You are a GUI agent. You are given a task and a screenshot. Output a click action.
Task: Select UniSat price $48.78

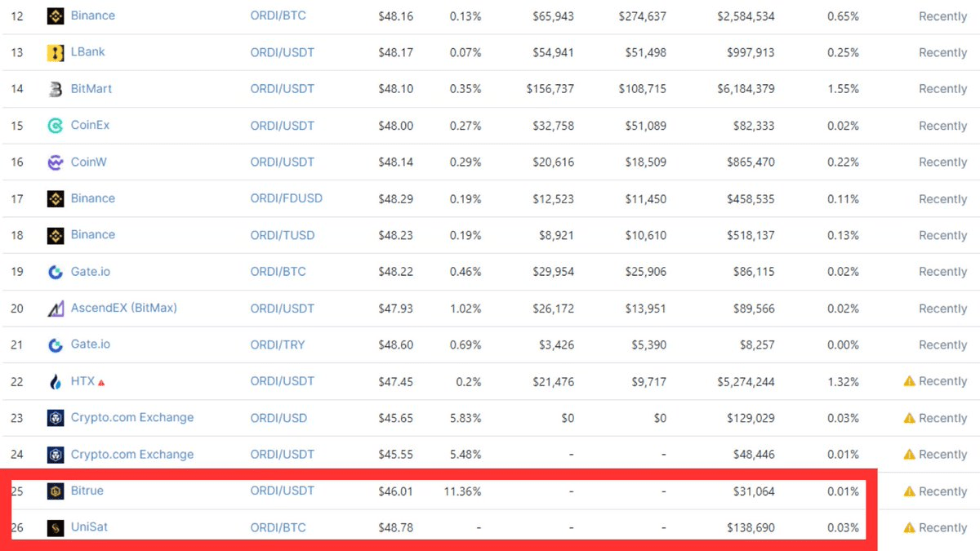[x=395, y=527]
